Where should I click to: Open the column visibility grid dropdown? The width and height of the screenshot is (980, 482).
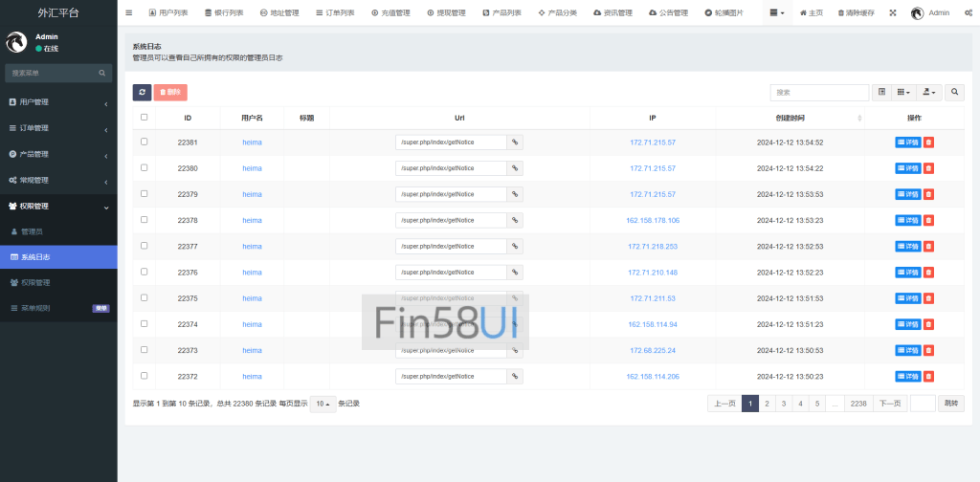click(902, 92)
